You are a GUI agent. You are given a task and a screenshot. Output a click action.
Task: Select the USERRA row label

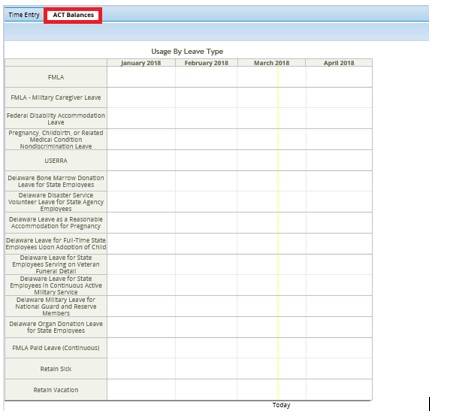[56, 161]
